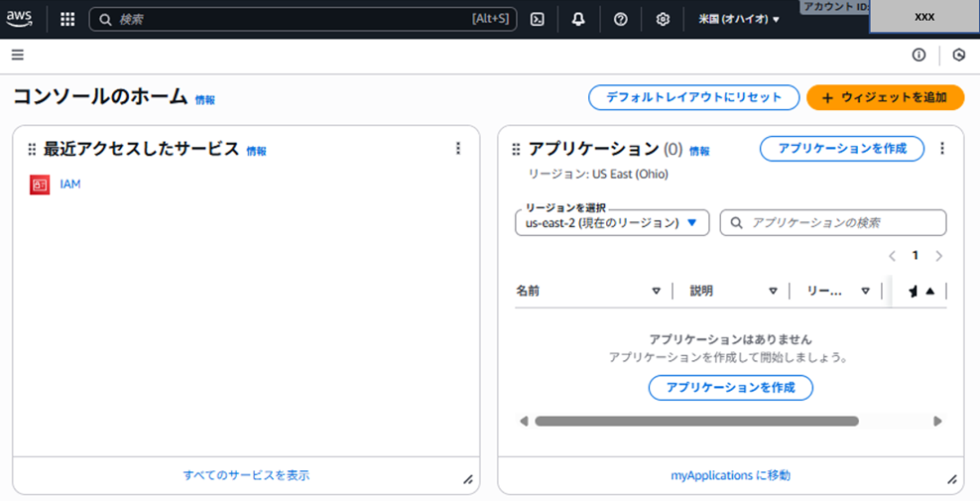
Task: Follow the すべてのサービスを表示 link
Action: click(x=246, y=475)
